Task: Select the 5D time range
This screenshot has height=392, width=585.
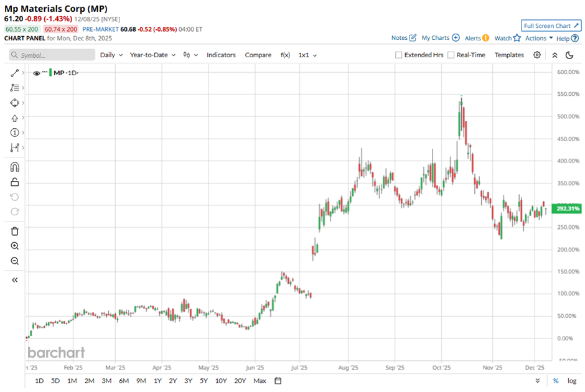Action: pyautogui.click(x=55, y=381)
